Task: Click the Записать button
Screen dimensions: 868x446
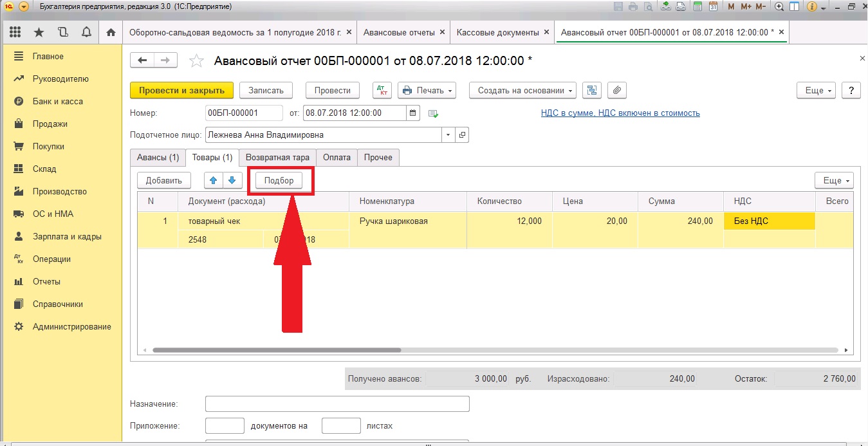Action: tap(266, 90)
